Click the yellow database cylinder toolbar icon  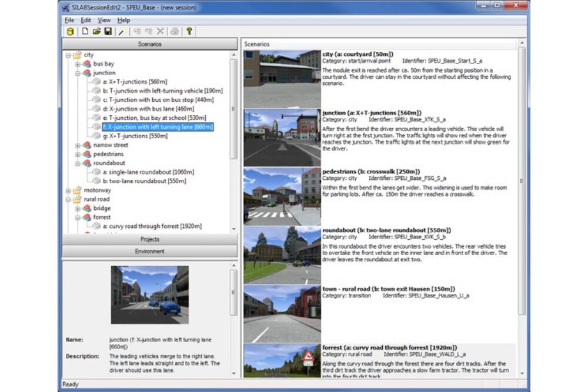[x=70, y=32]
